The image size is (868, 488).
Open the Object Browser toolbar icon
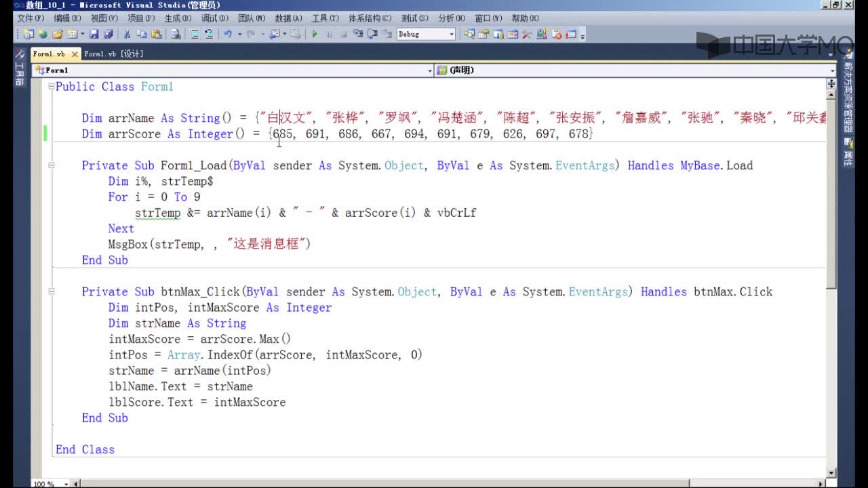[498, 34]
